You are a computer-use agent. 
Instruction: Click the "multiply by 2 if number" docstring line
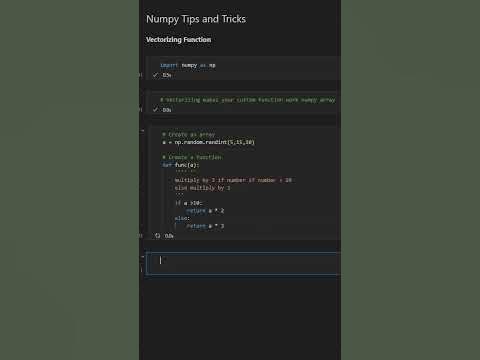(x=233, y=180)
